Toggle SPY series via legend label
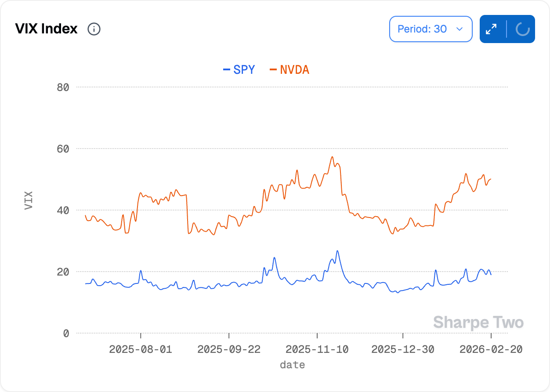Viewport: 550px width, 392px height. tap(244, 69)
